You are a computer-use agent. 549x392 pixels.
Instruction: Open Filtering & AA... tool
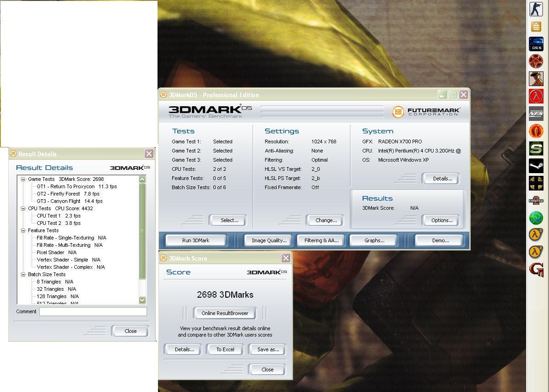(x=321, y=240)
